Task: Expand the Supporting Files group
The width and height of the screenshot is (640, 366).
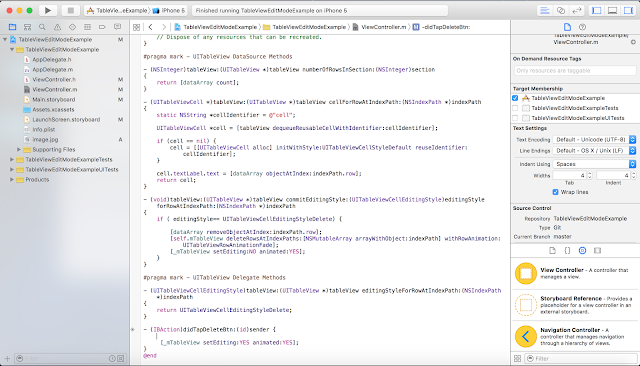Action: (x=19, y=149)
